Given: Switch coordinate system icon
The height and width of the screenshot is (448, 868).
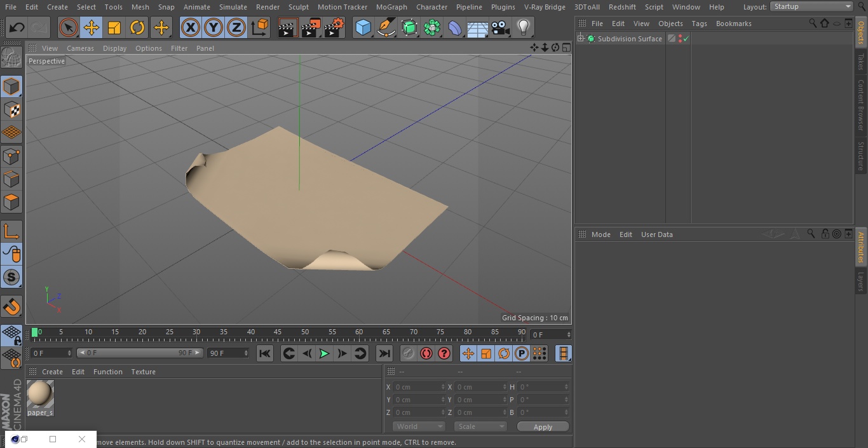Looking at the screenshot, I should tap(260, 28).
